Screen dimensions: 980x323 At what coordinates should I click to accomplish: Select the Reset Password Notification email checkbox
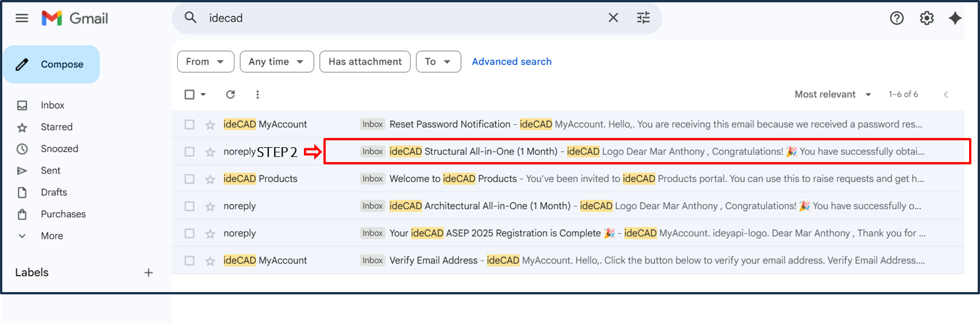point(189,124)
